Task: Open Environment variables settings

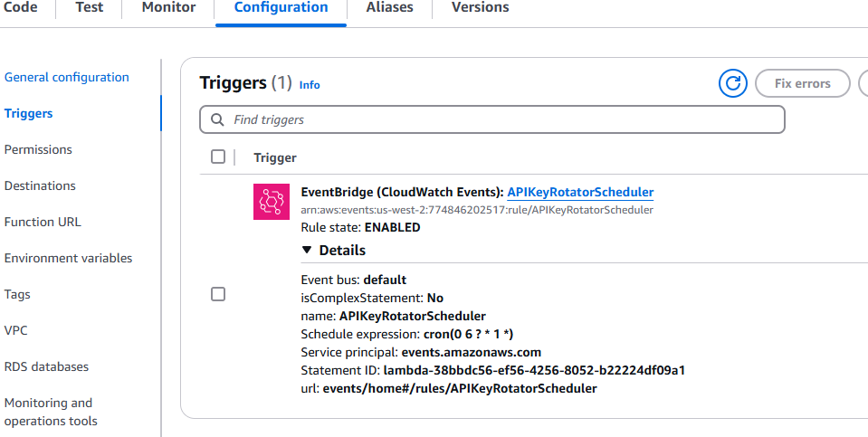Action: pos(68,258)
